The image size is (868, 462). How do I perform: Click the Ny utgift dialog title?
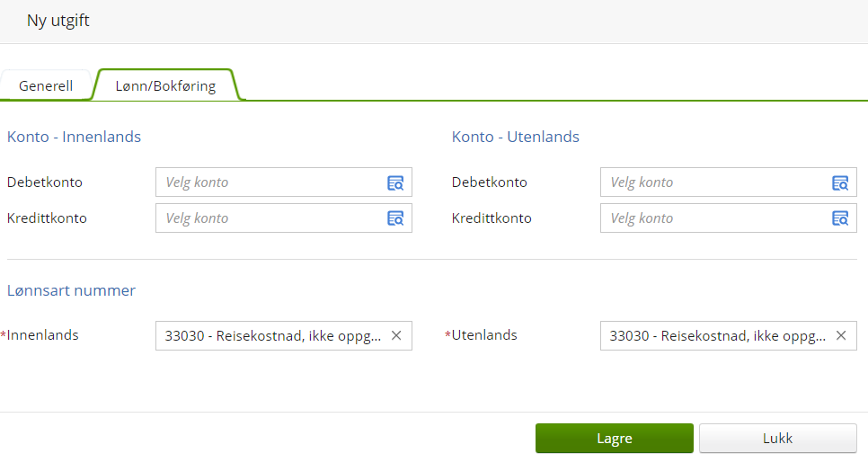tap(58, 21)
